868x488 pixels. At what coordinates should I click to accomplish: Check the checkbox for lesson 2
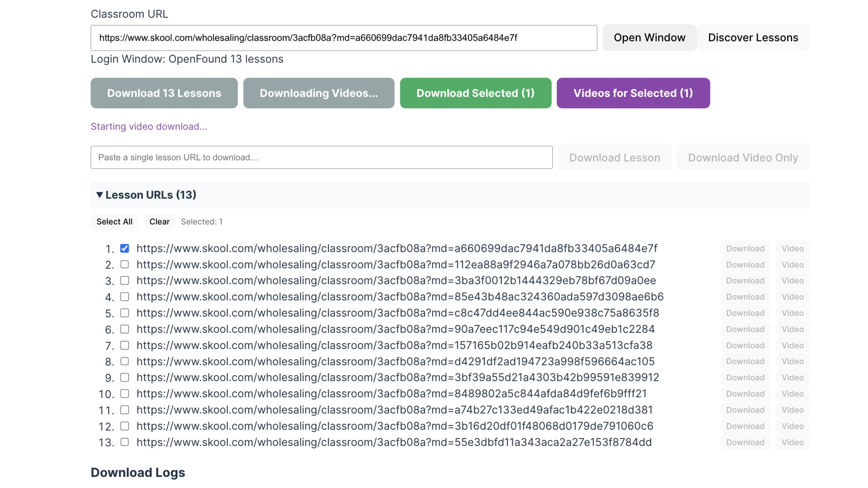click(x=124, y=264)
